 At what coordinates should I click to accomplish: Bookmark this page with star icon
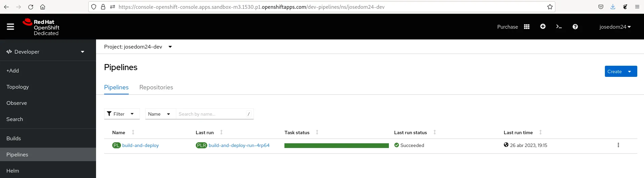550,7
